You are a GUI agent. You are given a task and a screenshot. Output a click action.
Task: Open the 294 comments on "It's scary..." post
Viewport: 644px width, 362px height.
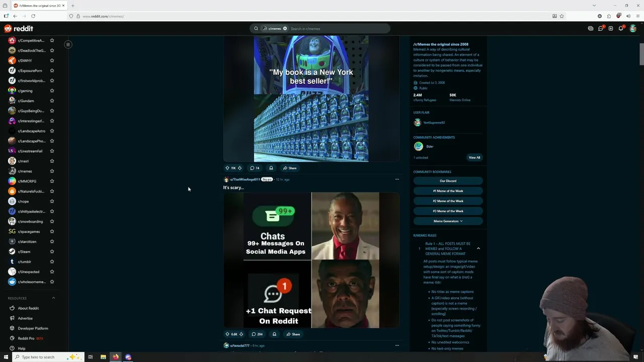pos(257,334)
